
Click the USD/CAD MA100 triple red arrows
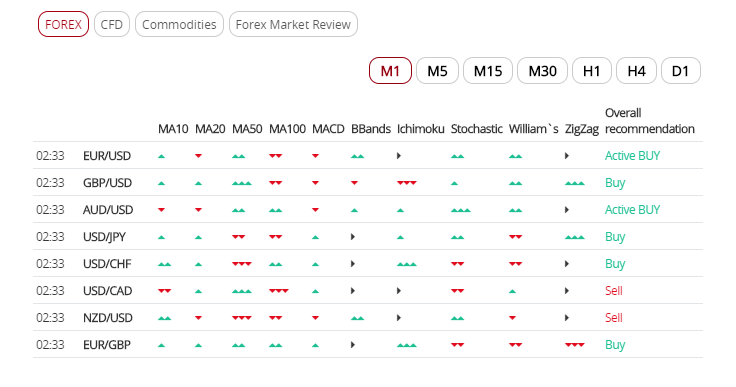[x=278, y=291]
